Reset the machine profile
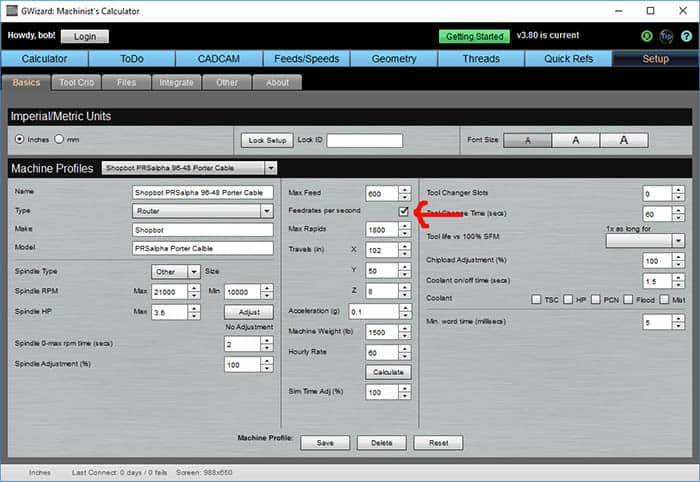The image size is (700, 482). [x=438, y=443]
